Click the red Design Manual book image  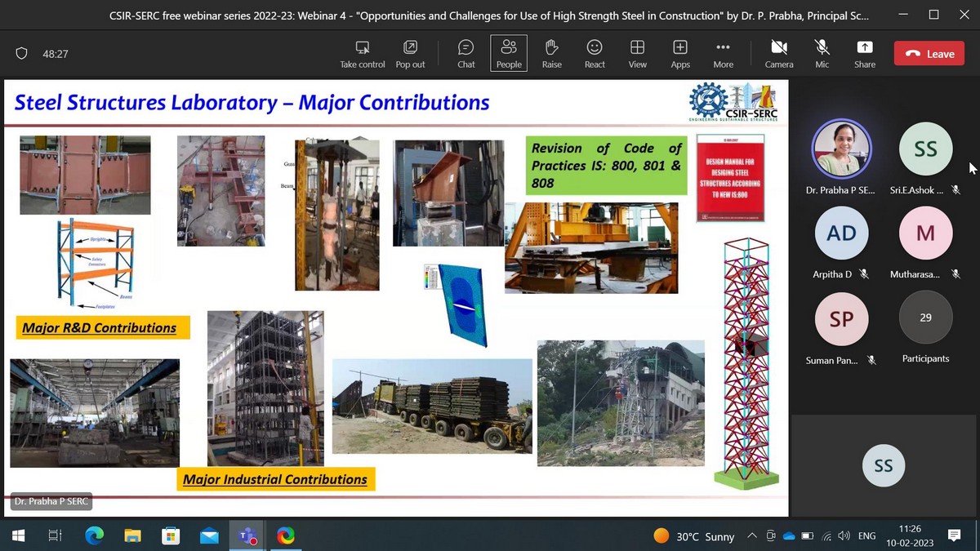coord(730,179)
